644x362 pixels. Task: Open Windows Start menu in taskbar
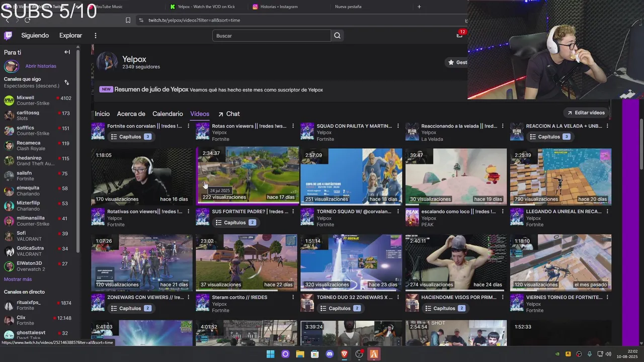coord(270,354)
